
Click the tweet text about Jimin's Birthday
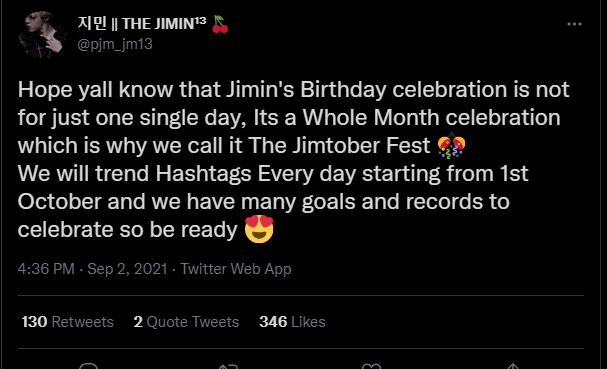pos(293,159)
